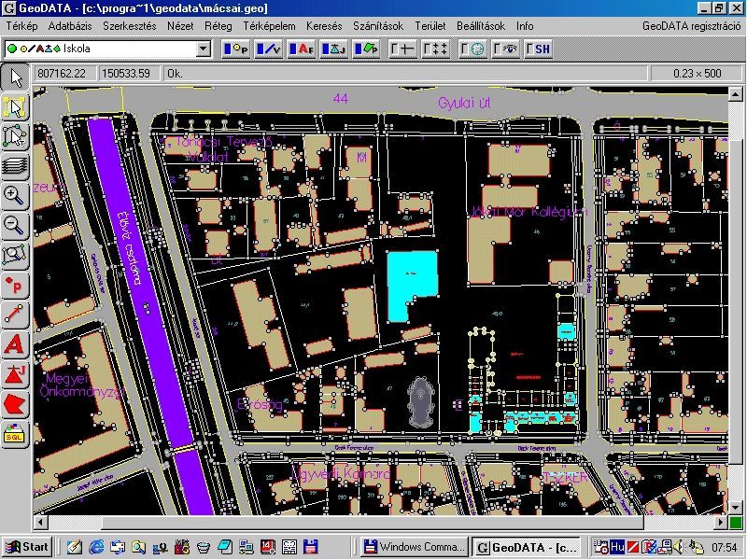The image size is (747, 560).
Task: Click the zoom out magnifier tool
Action: click(x=15, y=225)
